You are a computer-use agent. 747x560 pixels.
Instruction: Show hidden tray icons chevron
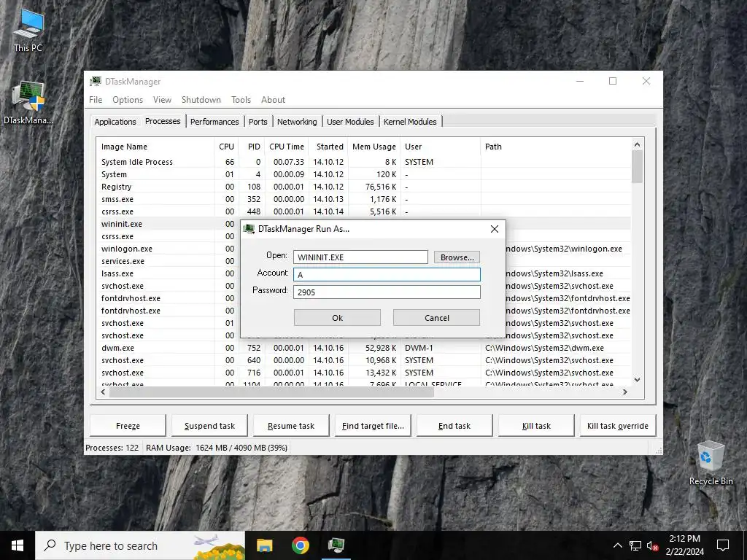tap(617, 545)
